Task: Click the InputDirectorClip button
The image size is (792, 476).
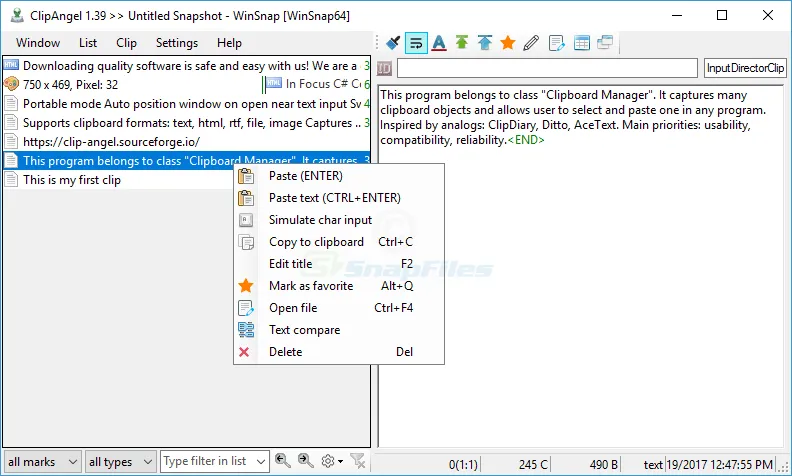Action: tap(745, 68)
